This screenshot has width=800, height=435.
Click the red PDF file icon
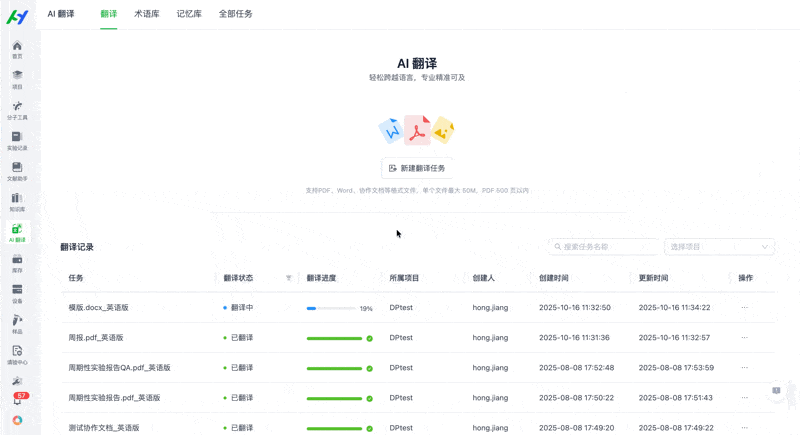tap(417, 130)
